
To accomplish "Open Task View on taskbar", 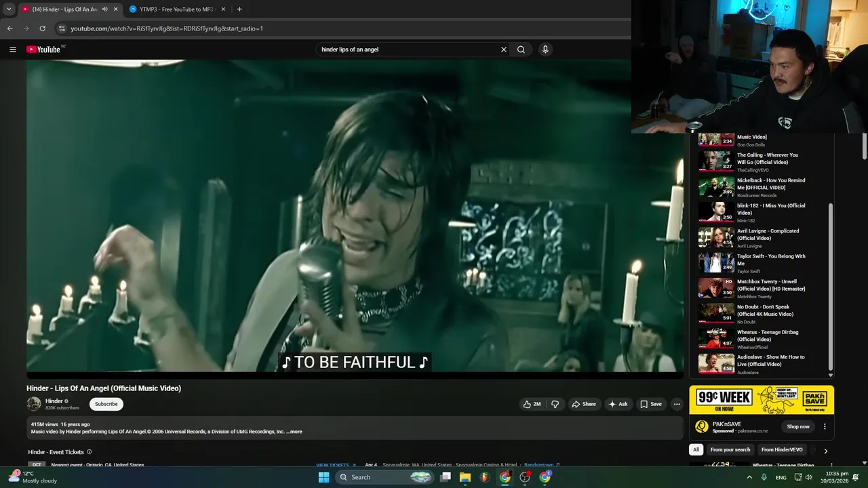I will (446, 477).
